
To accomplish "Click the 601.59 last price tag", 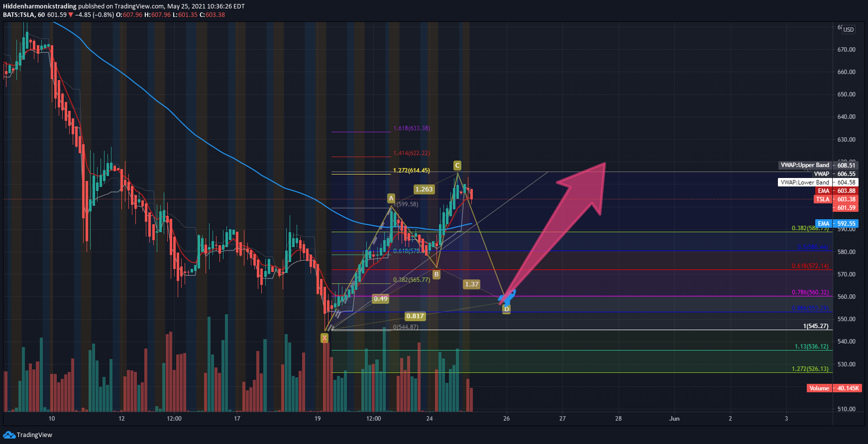I will point(846,208).
